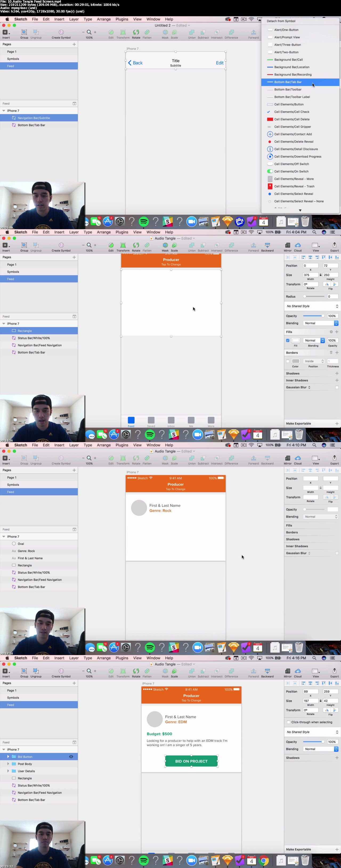Add an inner shadow via Inner Shadows plus
Viewport: 341px width, 868px height.
(337, 380)
